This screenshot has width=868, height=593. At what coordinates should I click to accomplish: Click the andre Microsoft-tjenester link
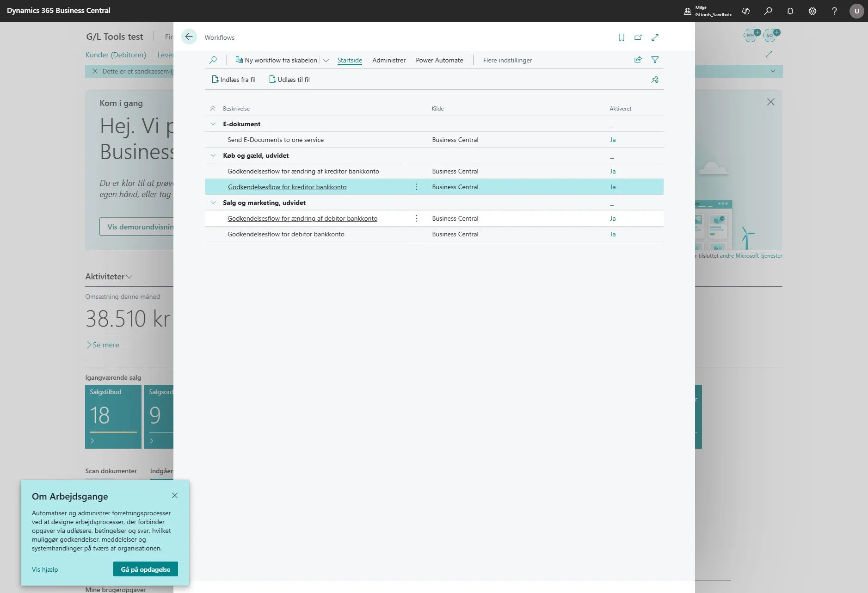(x=751, y=256)
